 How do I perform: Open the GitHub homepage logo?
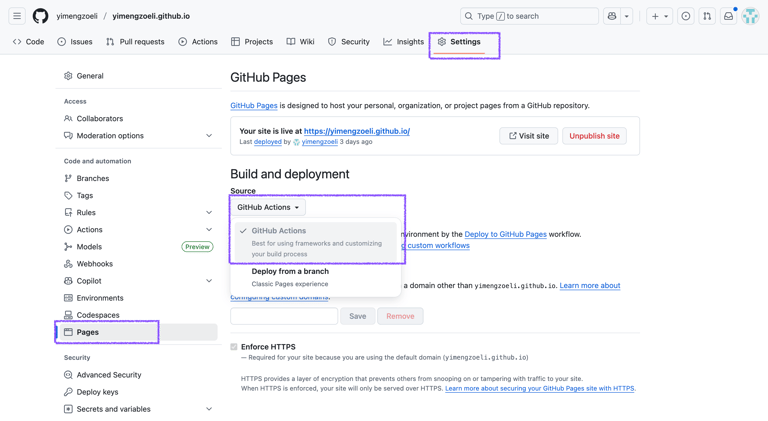coord(40,16)
